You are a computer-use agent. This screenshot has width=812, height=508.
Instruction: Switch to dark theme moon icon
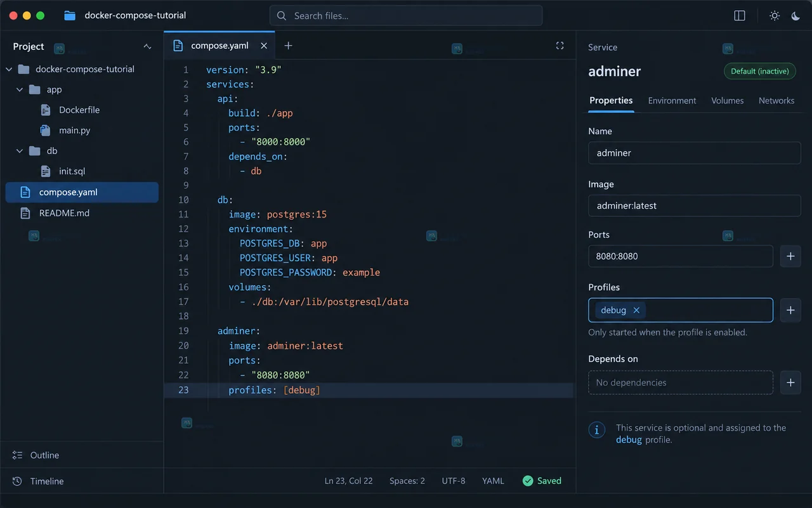(796, 16)
